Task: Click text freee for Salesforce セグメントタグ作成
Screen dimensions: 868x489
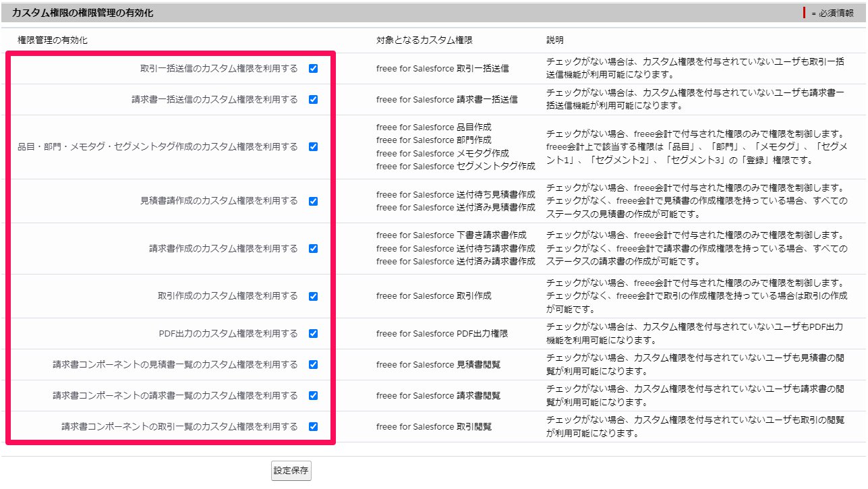Action: (x=456, y=166)
